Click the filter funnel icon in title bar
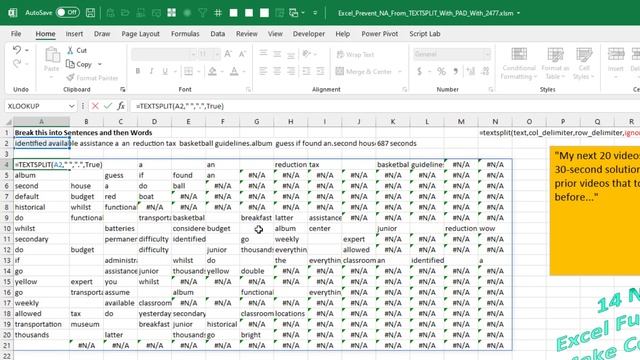 click(x=202, y=13)
